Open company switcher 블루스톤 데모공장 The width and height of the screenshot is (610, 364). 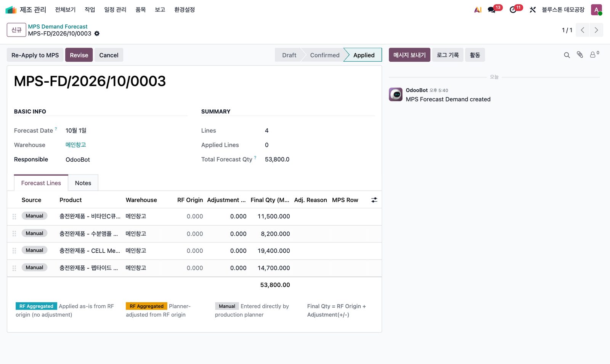click(563, 10)
